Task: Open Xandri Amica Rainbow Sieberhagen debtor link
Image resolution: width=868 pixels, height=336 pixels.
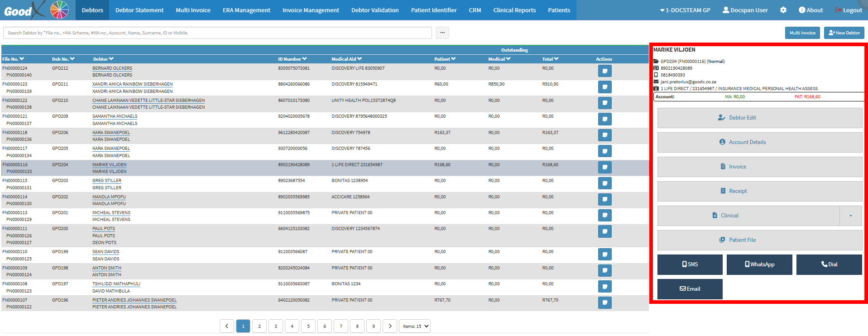Action: tap(132, 84)
